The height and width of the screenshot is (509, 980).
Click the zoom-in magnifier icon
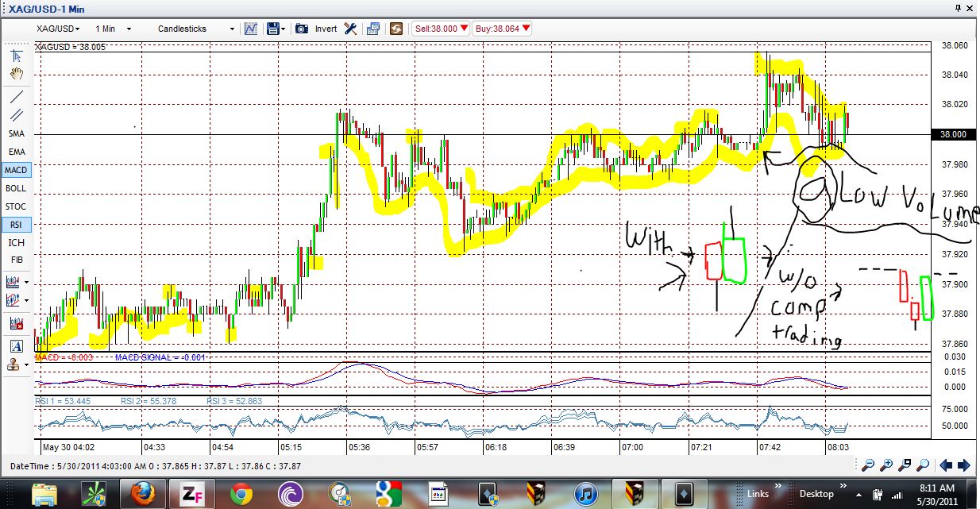(x=887, y=465)
